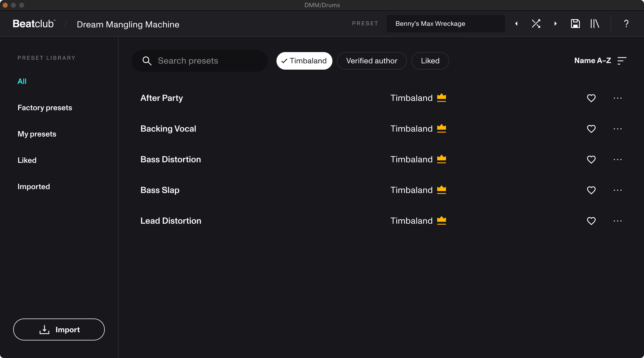The width and height of the screenshot is (644, 358).
Task: Open more options for Backing Vocal
Action: [617, 129]
